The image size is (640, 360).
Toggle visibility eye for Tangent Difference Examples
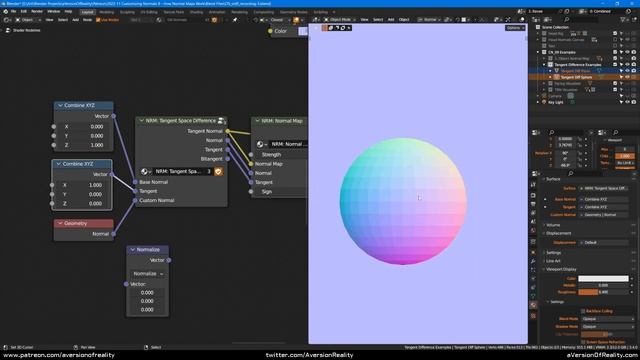[627, 64]
